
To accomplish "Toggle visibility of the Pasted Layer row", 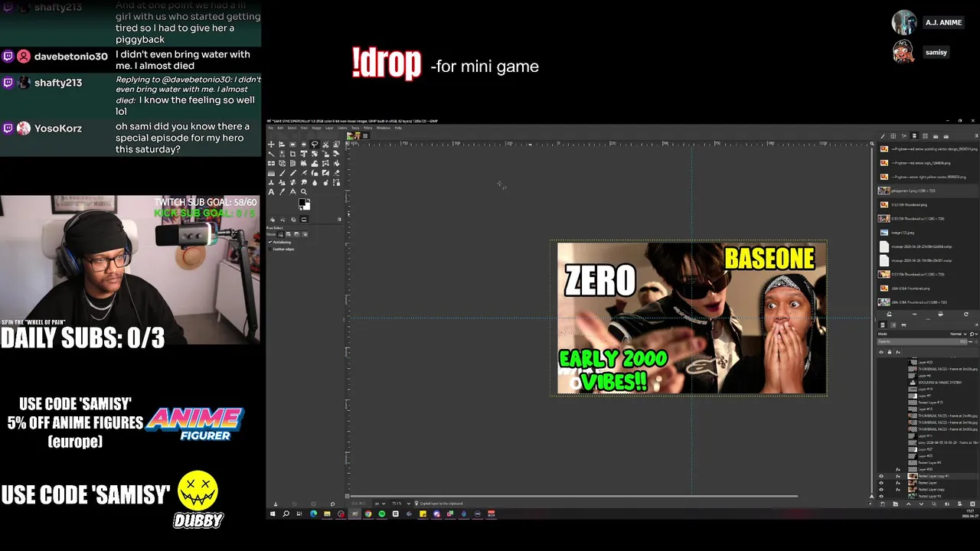I will coord(881,483).
